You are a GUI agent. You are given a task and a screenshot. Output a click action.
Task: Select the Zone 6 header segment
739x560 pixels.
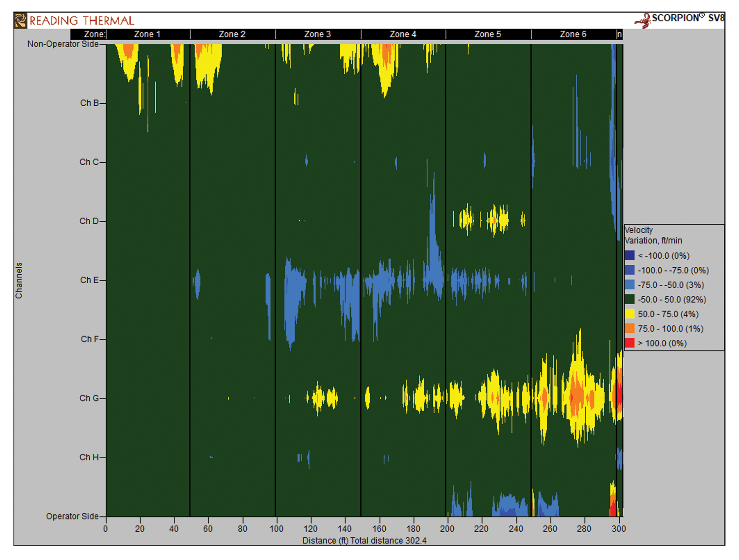pyautogui.click(x=574, y=34)
